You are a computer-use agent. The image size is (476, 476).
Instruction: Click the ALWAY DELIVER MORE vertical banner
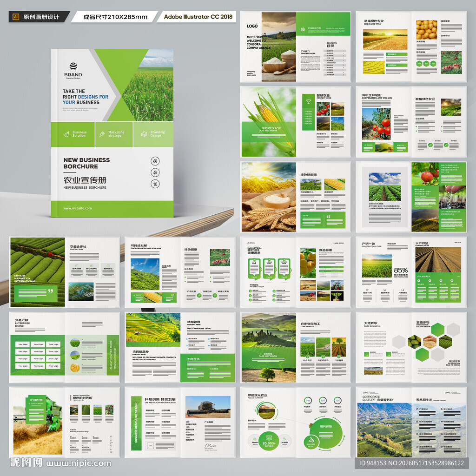(113, 355)
